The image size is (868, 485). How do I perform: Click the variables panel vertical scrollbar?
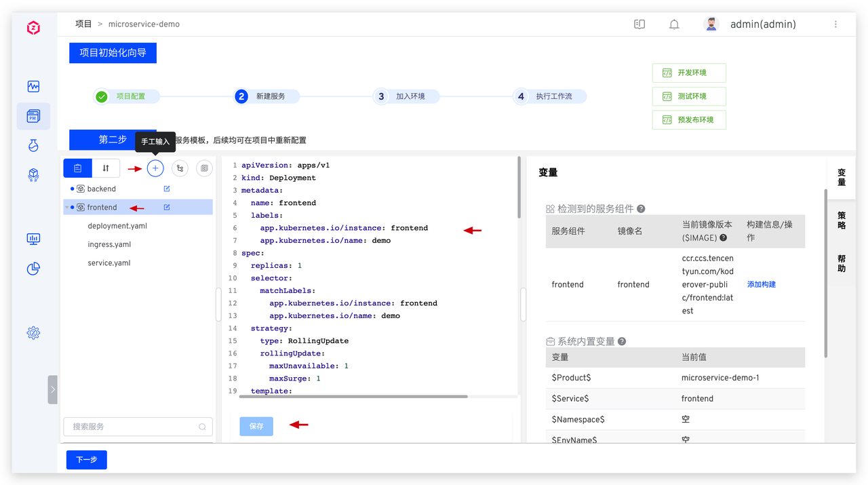[x=825, y=273]
